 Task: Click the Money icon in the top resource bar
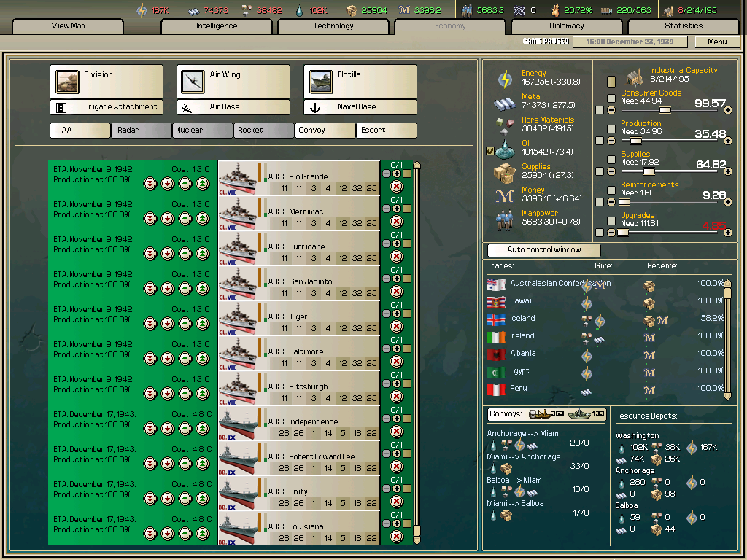[x=404, y=10]
